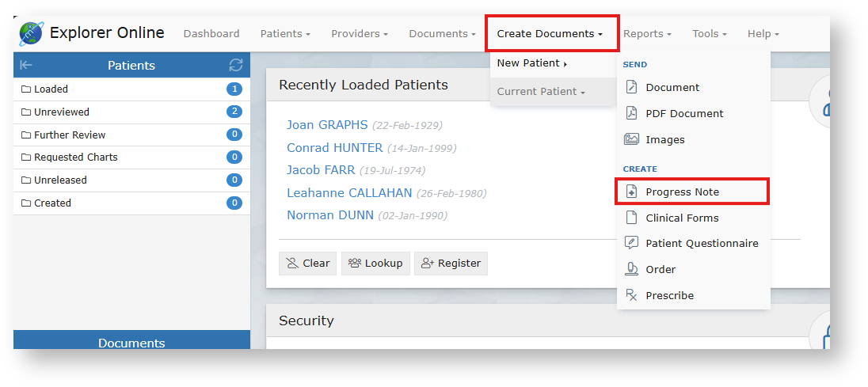
Task: Open the Unreviewed patients folder
Action: [62, 112]
